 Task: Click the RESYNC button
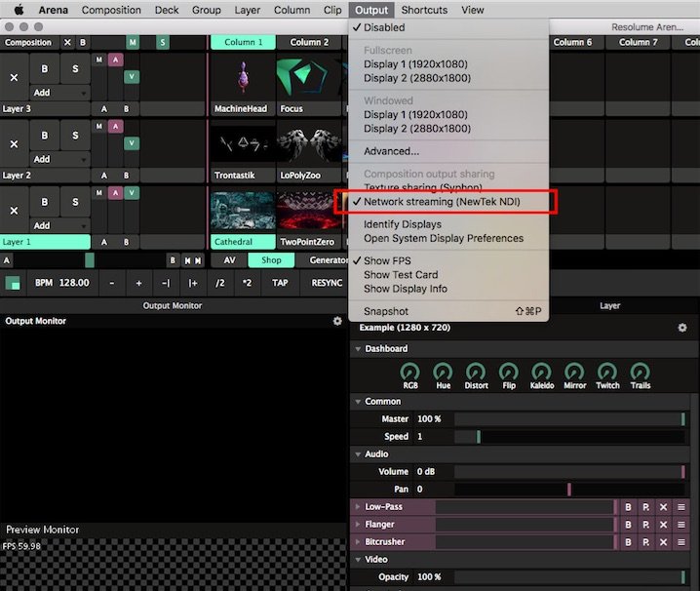pos(327,283)
